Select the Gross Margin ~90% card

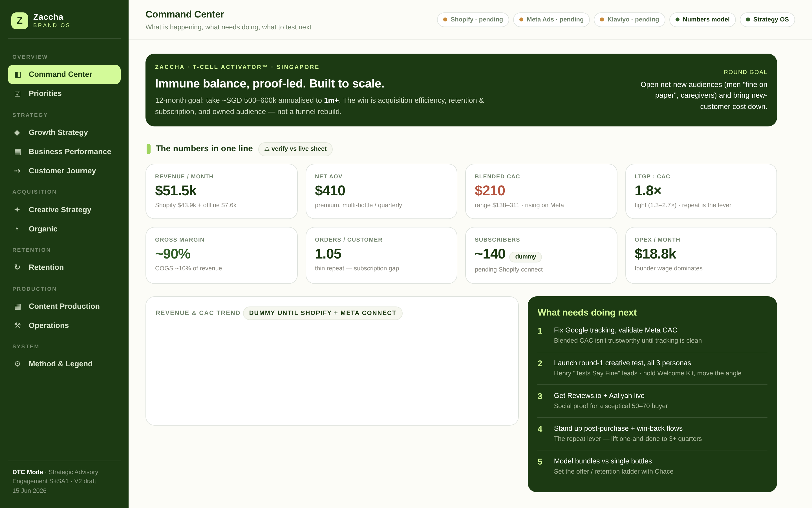click(x=221, y=255)
